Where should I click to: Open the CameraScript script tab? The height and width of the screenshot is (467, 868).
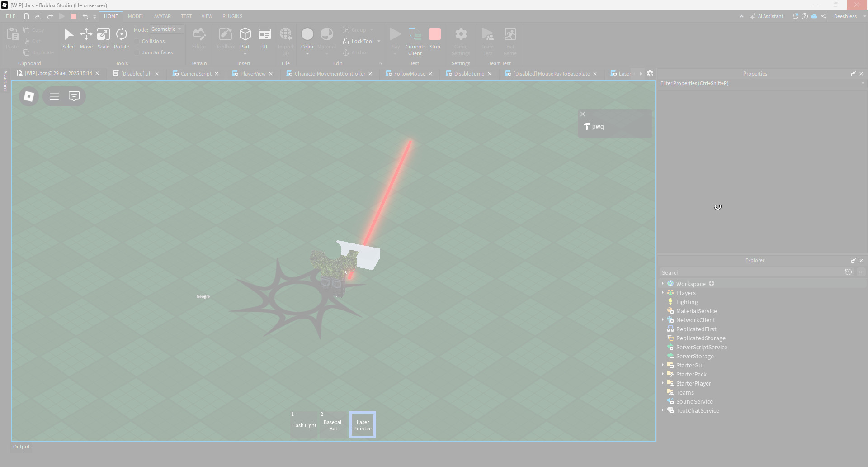pos(196,74)
